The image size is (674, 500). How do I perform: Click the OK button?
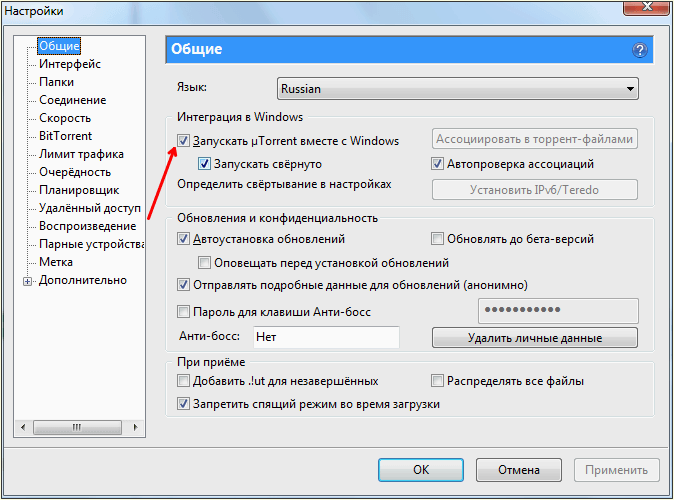[421, 469]
